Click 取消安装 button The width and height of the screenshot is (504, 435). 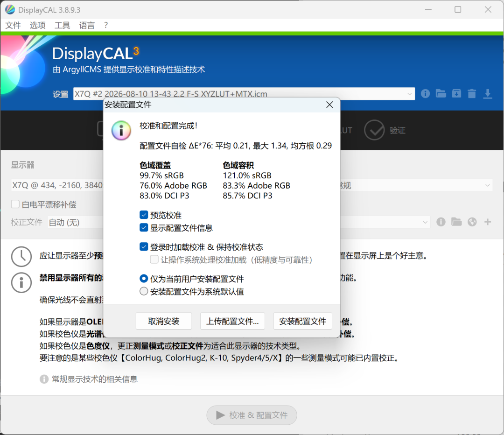[164, 321]
